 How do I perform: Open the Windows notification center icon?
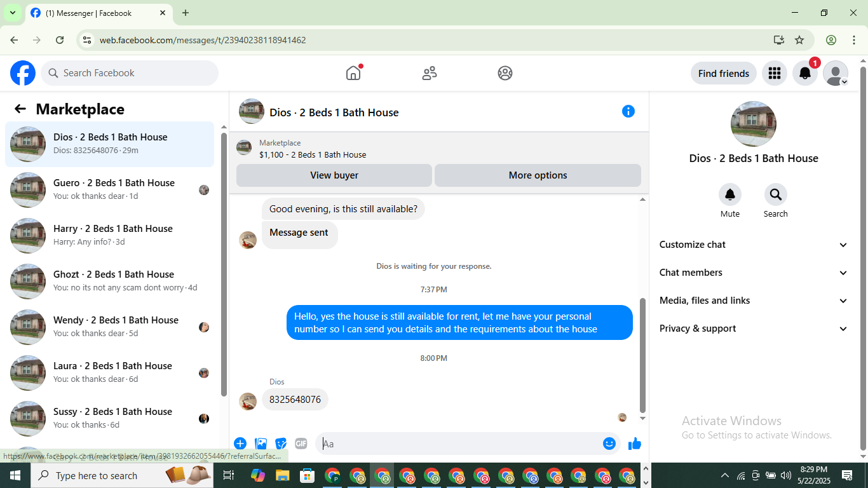pyautogui.click(x=847, y=475)
